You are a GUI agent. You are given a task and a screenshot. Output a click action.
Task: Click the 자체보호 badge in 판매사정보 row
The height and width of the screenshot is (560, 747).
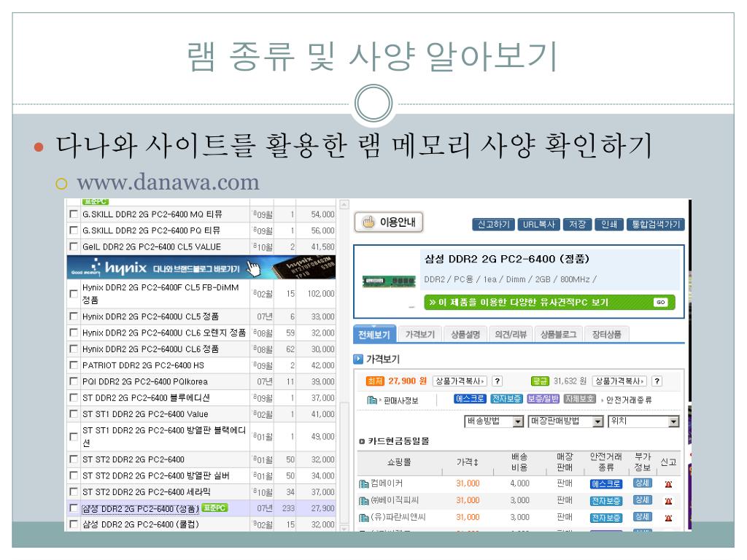[x=580, y=399]
